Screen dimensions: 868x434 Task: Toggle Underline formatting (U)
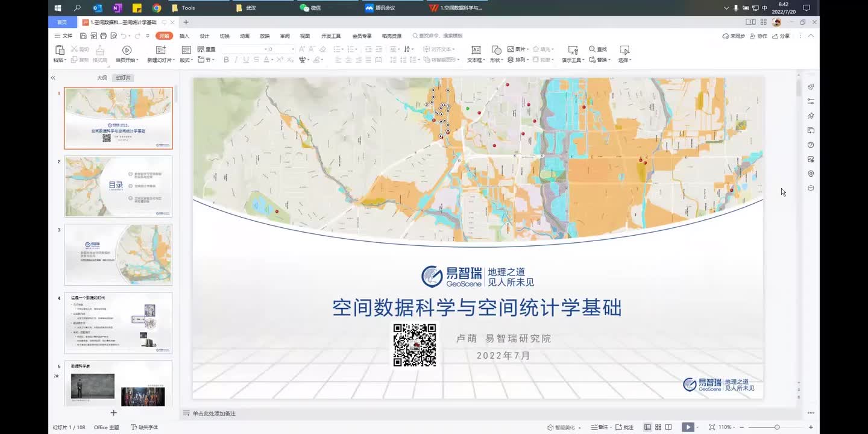point(246,60)
